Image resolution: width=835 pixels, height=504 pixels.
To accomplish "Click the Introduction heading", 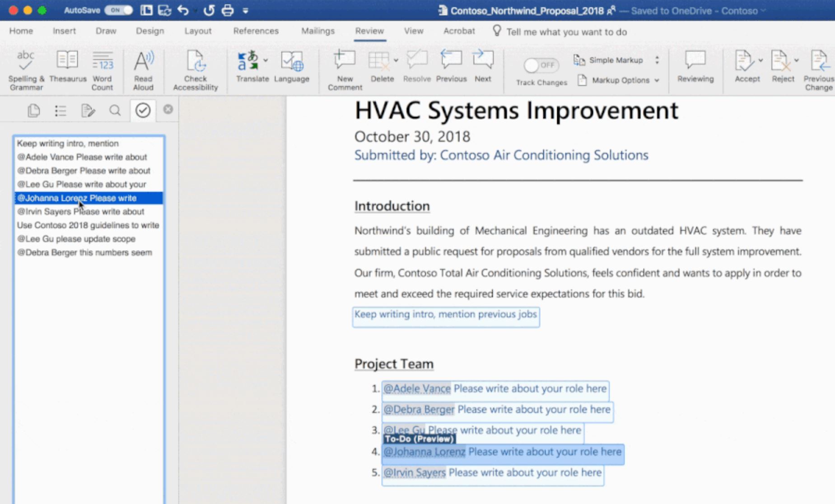I will coord(392,206).
